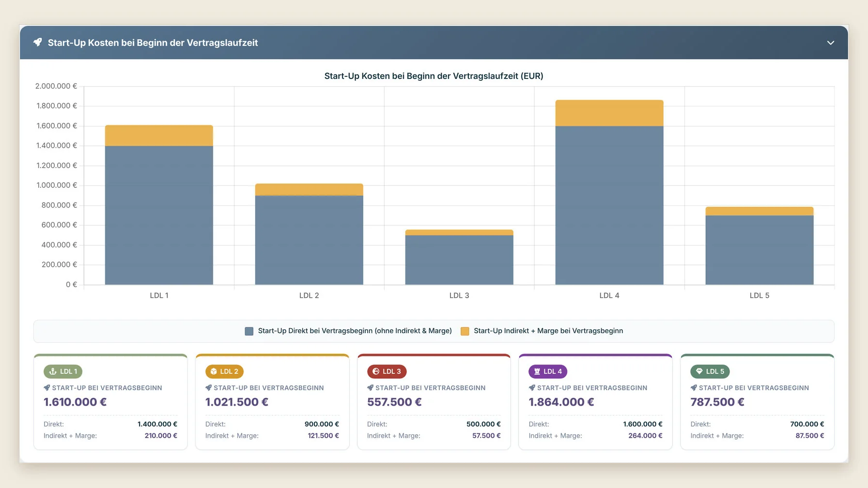This screenshot has height=488, width=868.
Task: Click the orange indirect segment for LDL 5
Action: tap(759, 211)
